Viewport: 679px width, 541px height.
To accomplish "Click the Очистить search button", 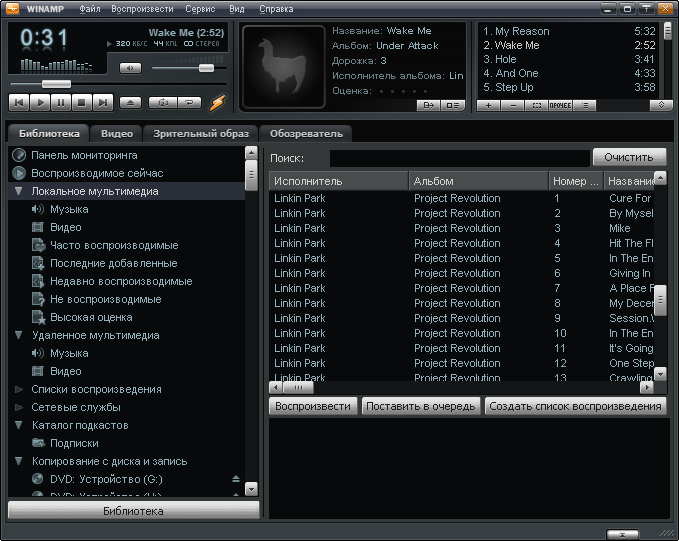I will [629, 157].
